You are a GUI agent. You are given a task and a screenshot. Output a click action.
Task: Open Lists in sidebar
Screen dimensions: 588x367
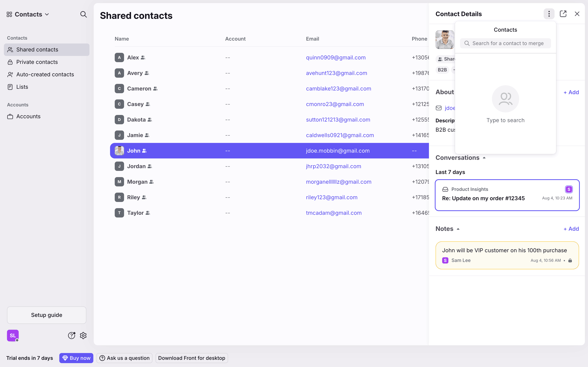(x=22, y=87)
